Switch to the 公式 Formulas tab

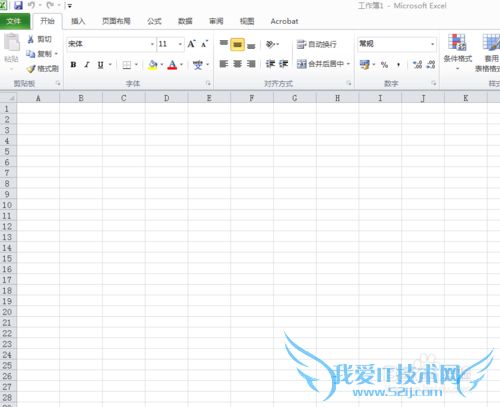154,21
